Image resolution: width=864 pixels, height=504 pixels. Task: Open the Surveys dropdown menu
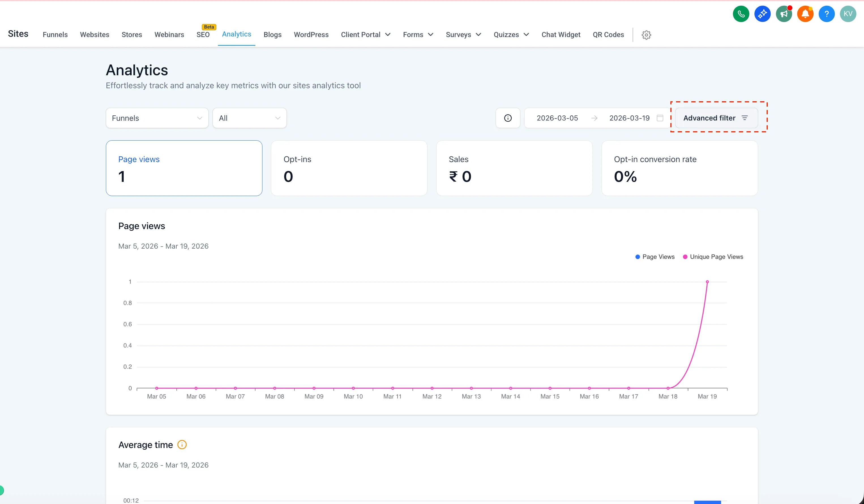point(463,35)
